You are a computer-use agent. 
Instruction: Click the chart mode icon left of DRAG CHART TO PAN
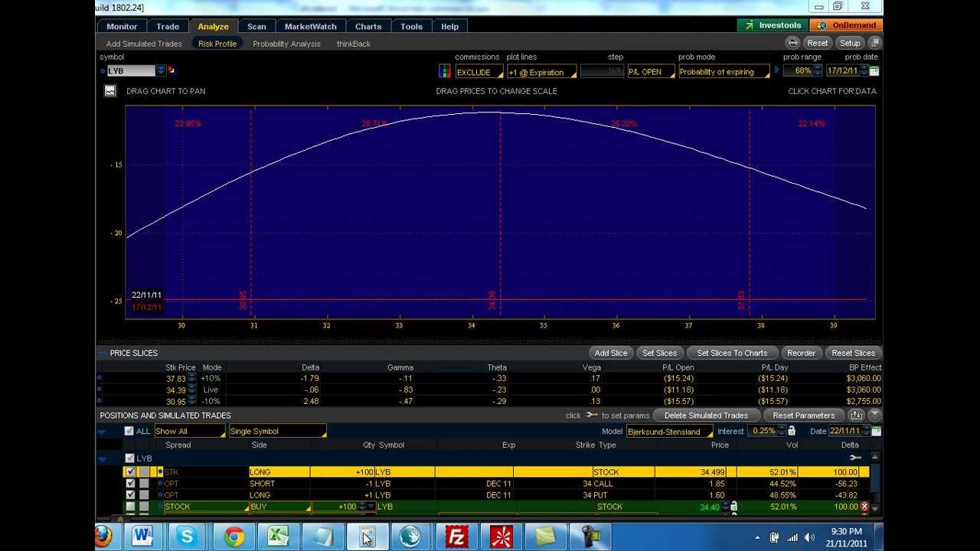(110, 90)
